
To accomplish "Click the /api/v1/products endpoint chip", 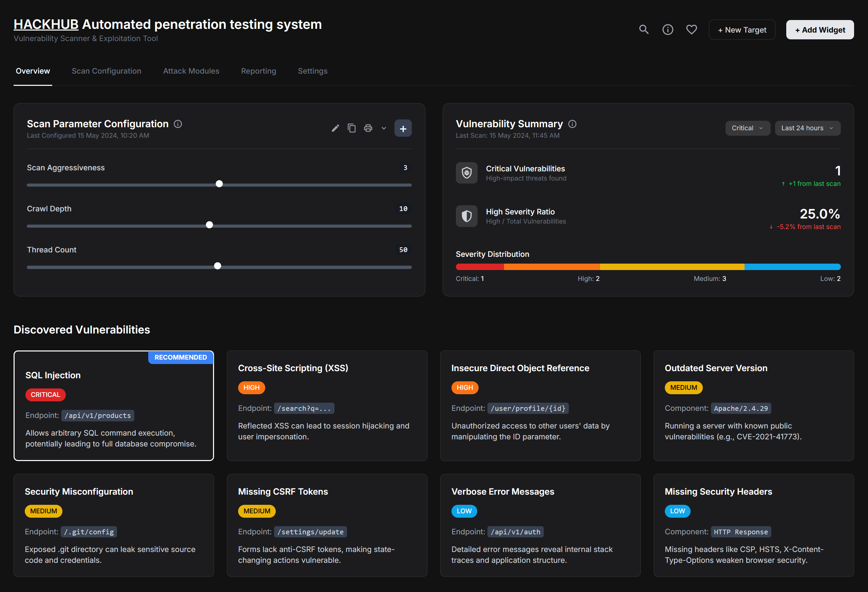I will coord(98,415).
